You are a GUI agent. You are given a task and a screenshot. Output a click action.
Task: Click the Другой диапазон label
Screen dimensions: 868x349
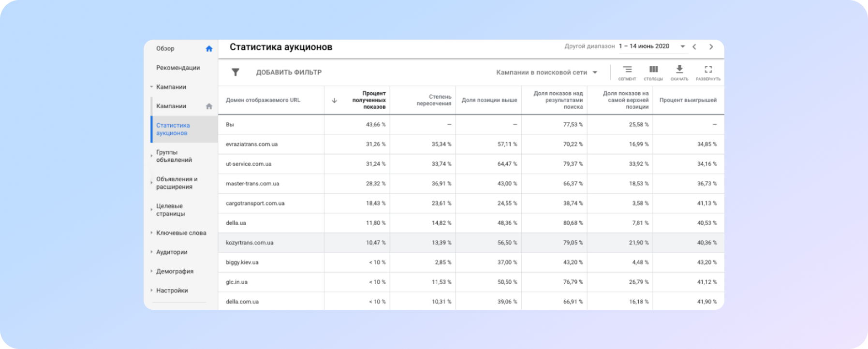[589, 46]
